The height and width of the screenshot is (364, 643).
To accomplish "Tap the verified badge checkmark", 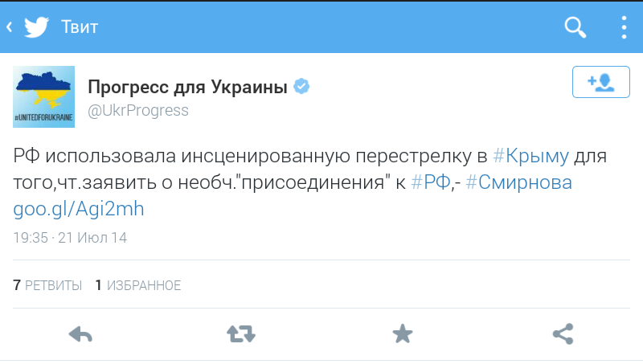I will [x=301, y=87].
